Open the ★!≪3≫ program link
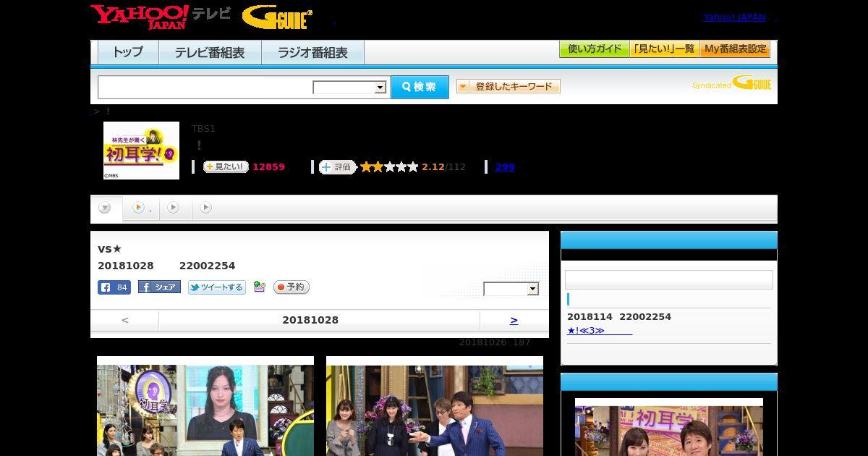Image resolution: width=868 pixels, height=456 pixels. coord(599,330)
